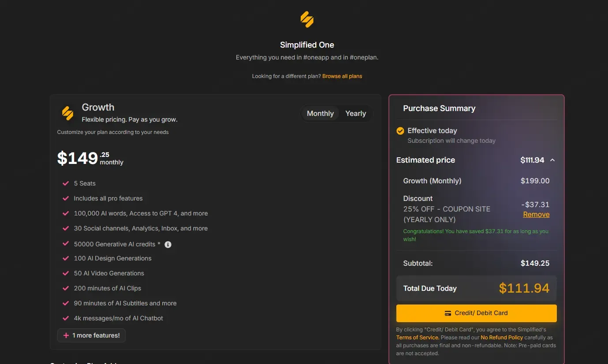
Task: Click the 5 Seats feature text
Action: [x=85, y=183]
